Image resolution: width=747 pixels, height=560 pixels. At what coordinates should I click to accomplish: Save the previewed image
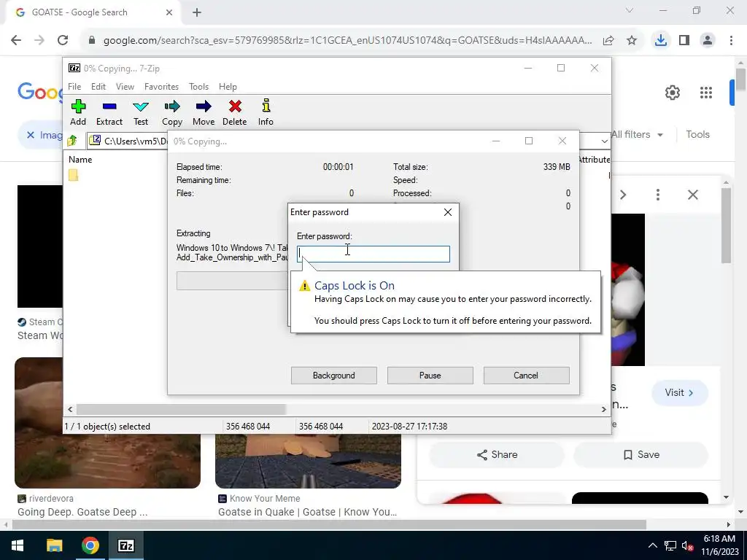[641, 455]
